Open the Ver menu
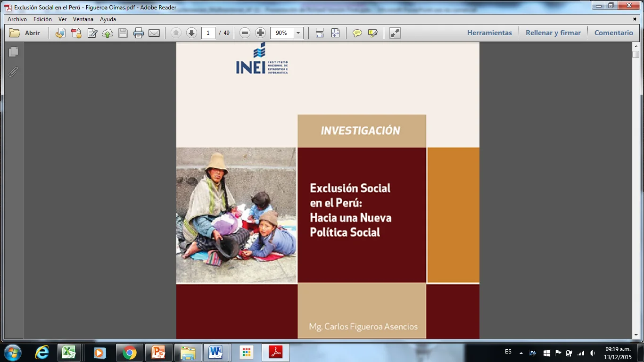The image size is (644, 362). tap(62, 19)
